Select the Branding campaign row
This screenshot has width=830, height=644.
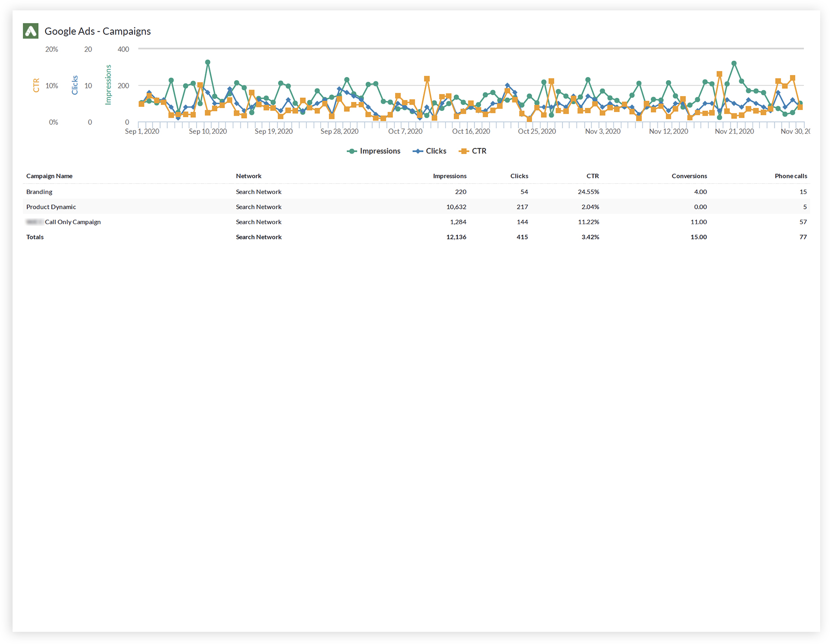(39, 192)
